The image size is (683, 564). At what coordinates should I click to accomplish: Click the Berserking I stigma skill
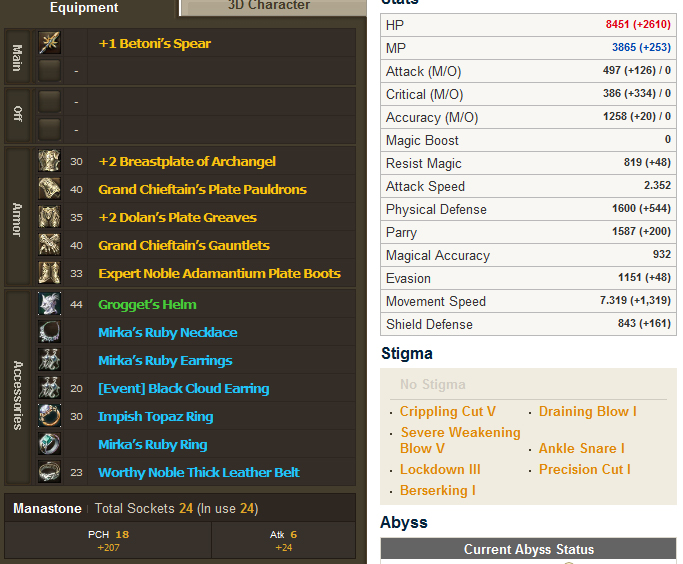(x=438, y=490)
